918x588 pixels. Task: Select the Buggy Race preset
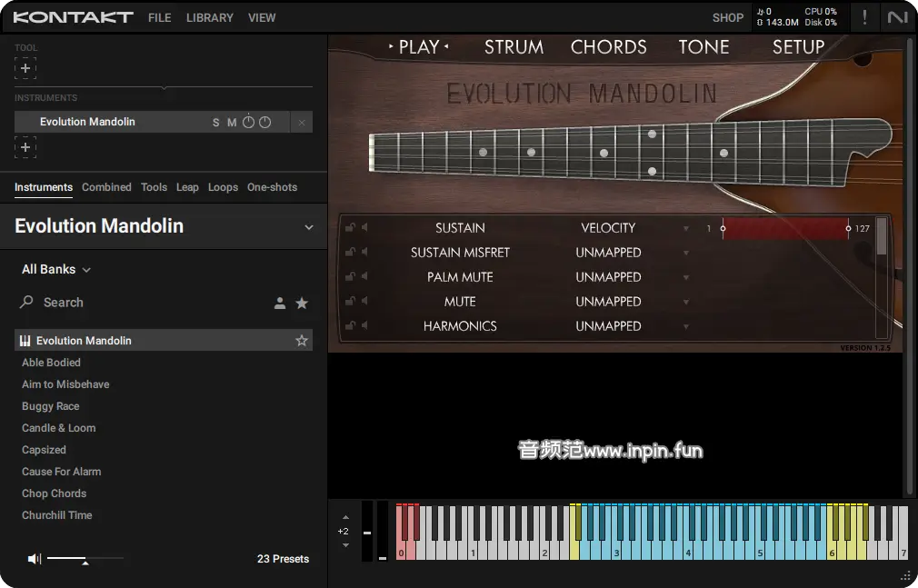(51, 406)
